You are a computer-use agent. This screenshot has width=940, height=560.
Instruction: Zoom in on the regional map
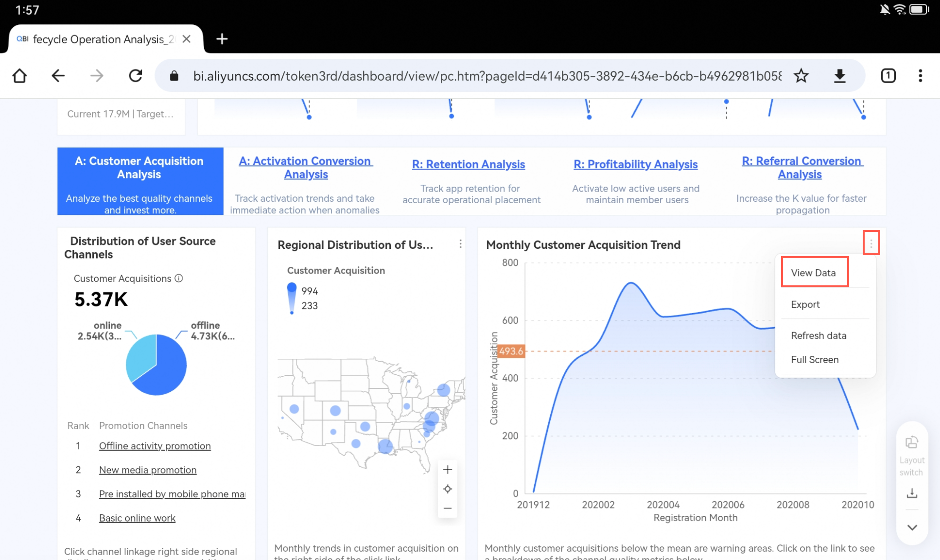448,470
